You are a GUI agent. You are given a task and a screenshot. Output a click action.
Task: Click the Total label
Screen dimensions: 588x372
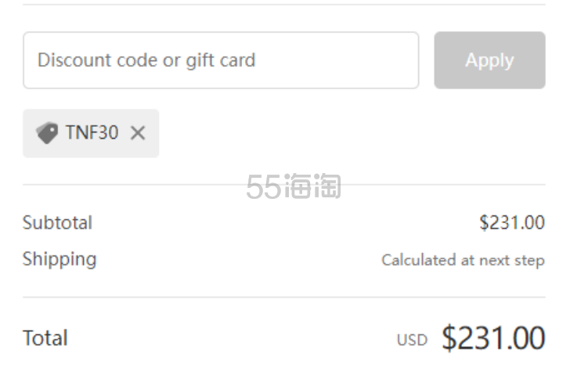[45, 338]
